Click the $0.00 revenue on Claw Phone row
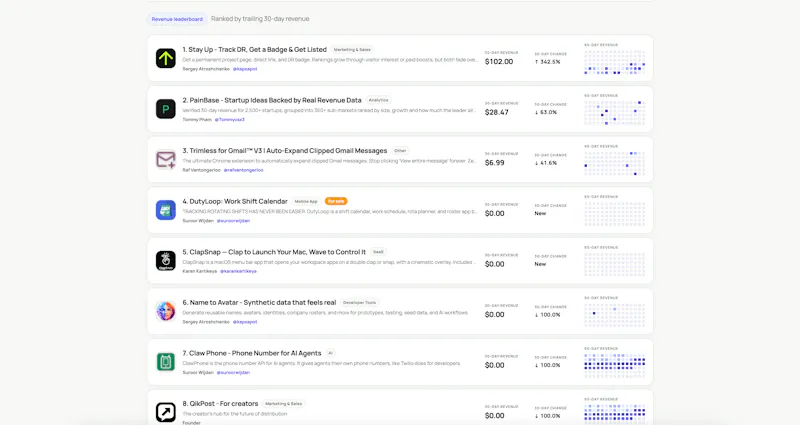This screenshot has width=800, height=425. click(x=494, y=365)
